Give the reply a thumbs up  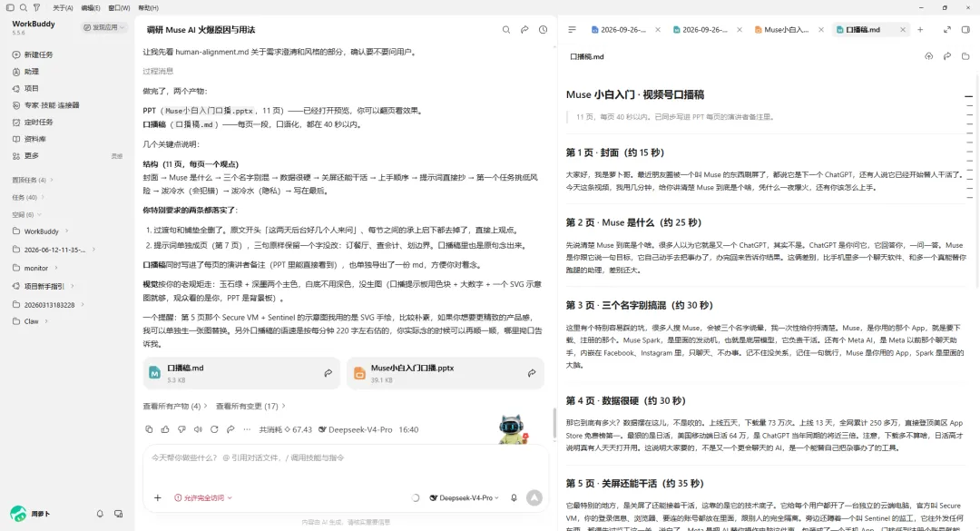pos(165,429)
